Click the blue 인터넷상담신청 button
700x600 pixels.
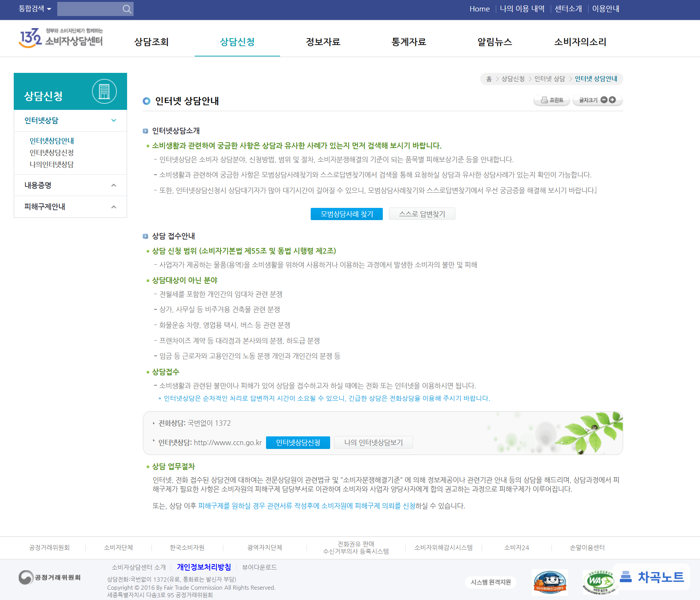click(x=298, y=442)
